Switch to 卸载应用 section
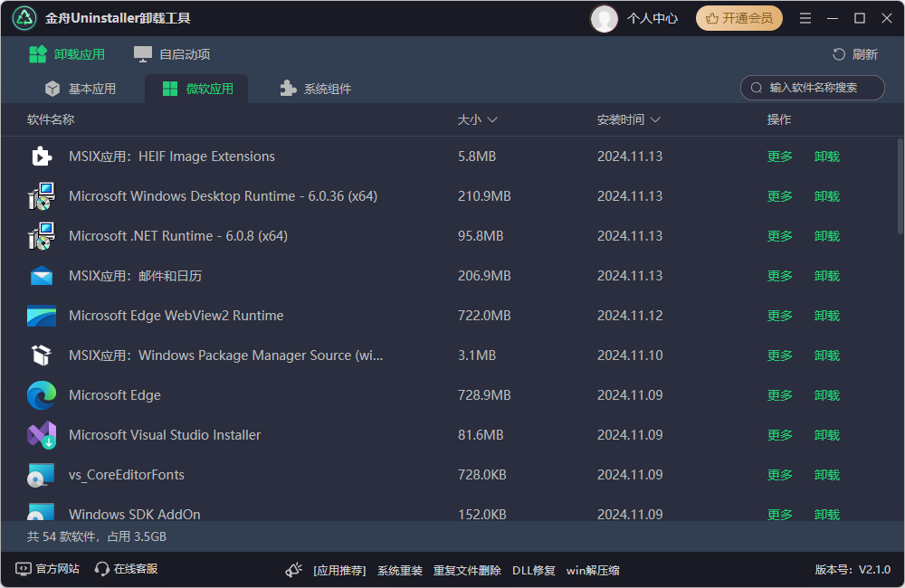Screen dimensions: 905x588 point(67,54)
